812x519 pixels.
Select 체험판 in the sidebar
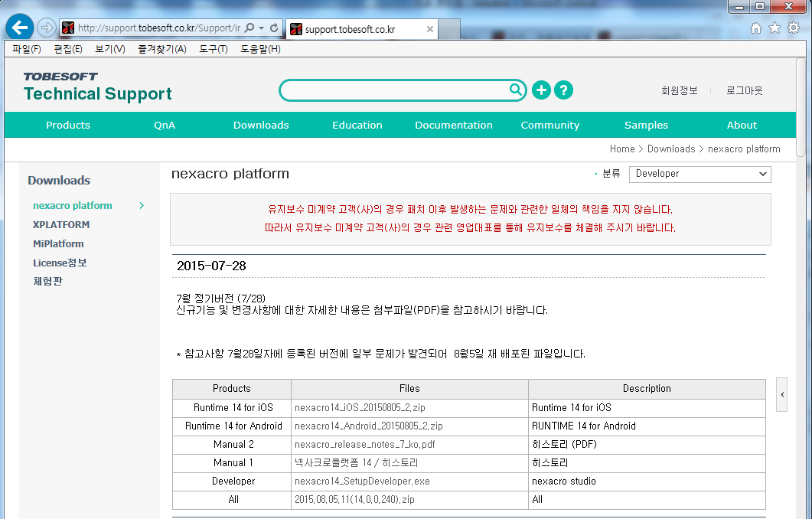[47, 281]
